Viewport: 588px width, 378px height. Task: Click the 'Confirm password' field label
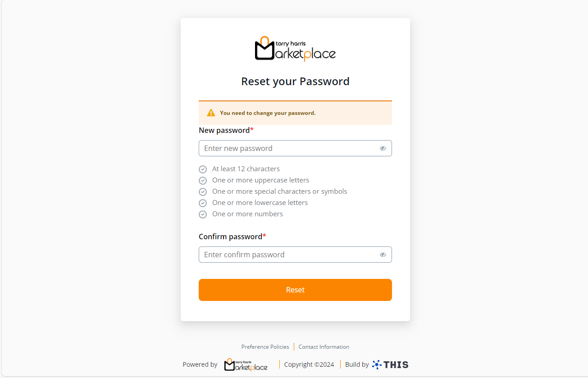(231, 237)
